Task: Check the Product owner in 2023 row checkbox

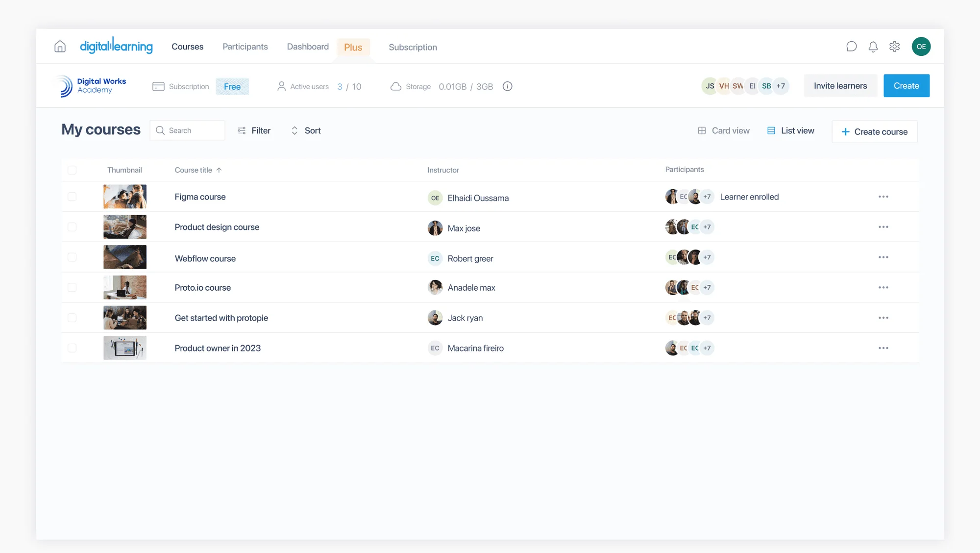Action: [x=72, y=348]
